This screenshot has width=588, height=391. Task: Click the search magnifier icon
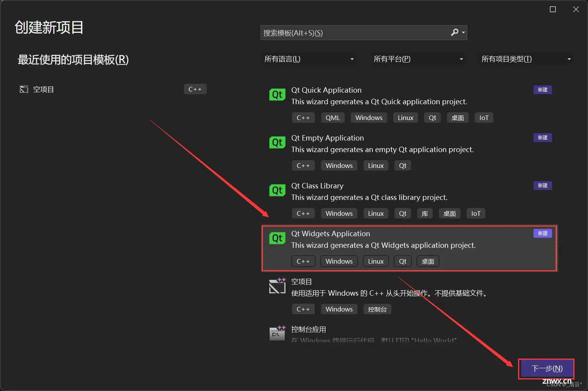[x=455, y=32]
